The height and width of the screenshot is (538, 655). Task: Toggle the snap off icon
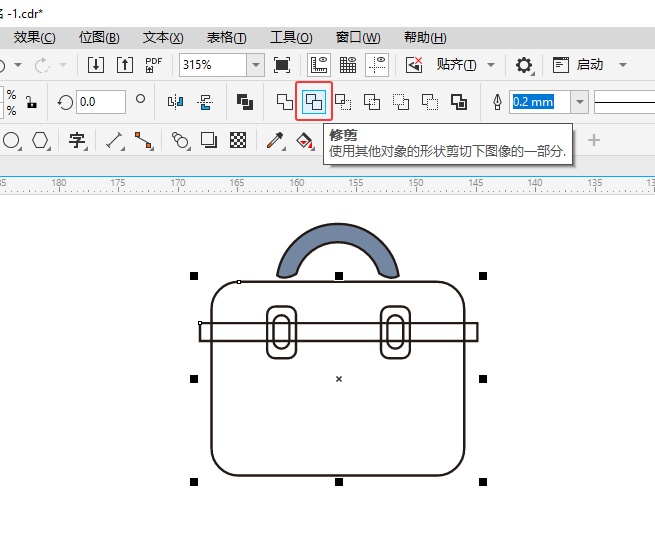coord(414,65)
